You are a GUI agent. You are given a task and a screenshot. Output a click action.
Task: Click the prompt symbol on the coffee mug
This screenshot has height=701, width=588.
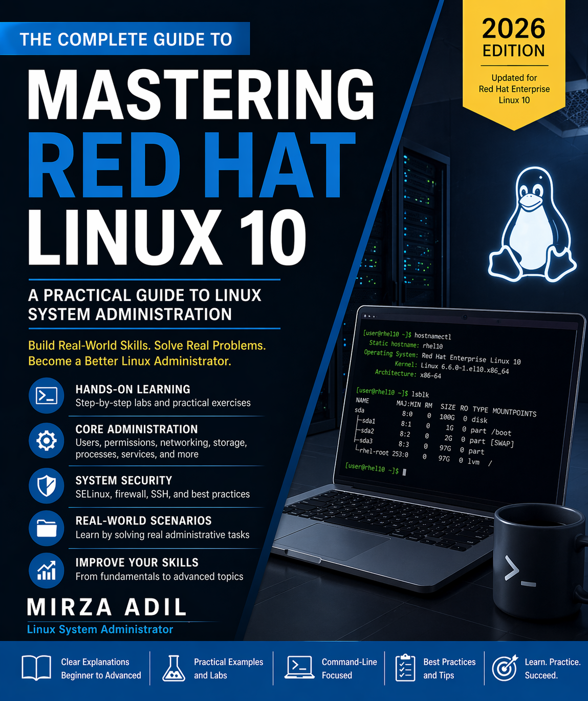pos(520,572)
